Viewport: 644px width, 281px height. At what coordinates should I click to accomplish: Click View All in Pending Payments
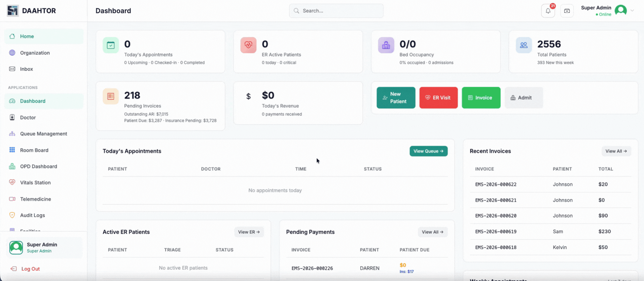pyautogui.click(x=433, y=232)
